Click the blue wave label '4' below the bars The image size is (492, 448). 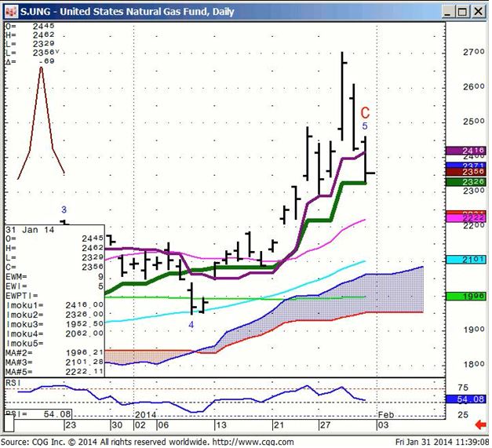[191, 325]
